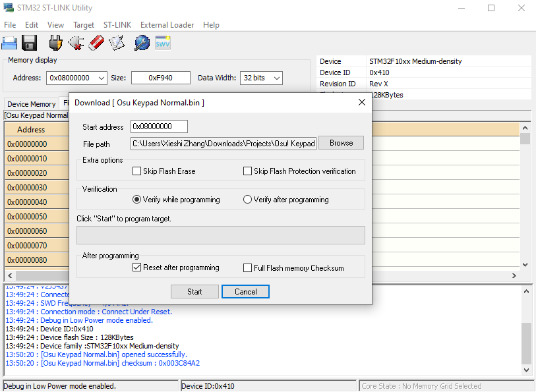Switch to Device Memory tab
Viewport: 536px width, 392px height.
32,104
